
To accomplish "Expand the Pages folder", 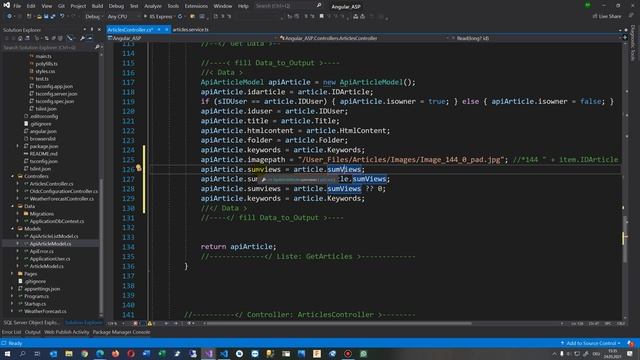I will pos(12,273).
